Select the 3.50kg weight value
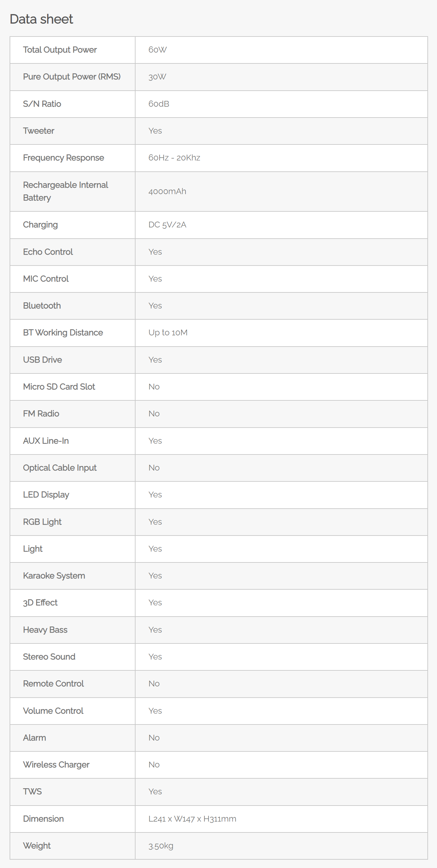Image resolution: width=437 pixels, height=868 pixels. pyautogui.click(x=161, y=846)
